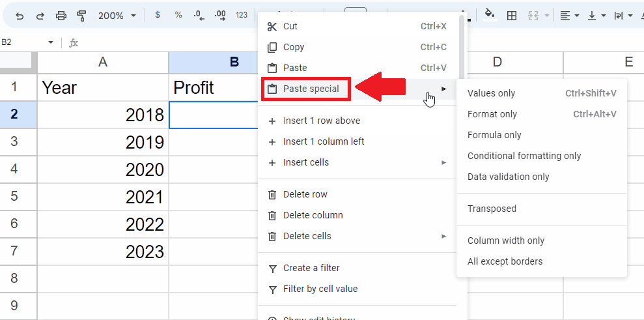Select Values only paste option
The height and width of the screenshot is (320, 644).
542,93
